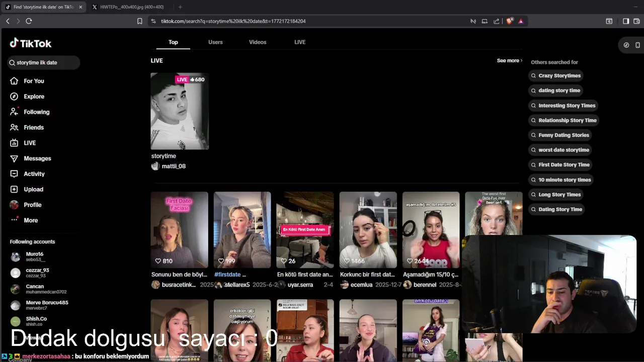This screenshot has height=362, width=644.
Task: Open the ecemlua video with 1466 likes
Action: point(368,230)
